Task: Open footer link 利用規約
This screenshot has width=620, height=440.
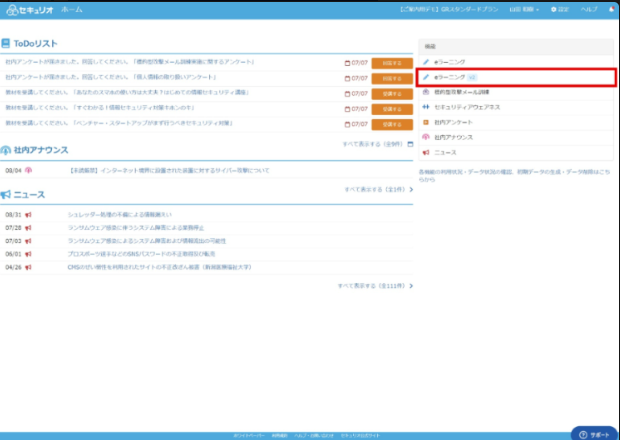Action: pyautogui.click(x=280, y=436)
